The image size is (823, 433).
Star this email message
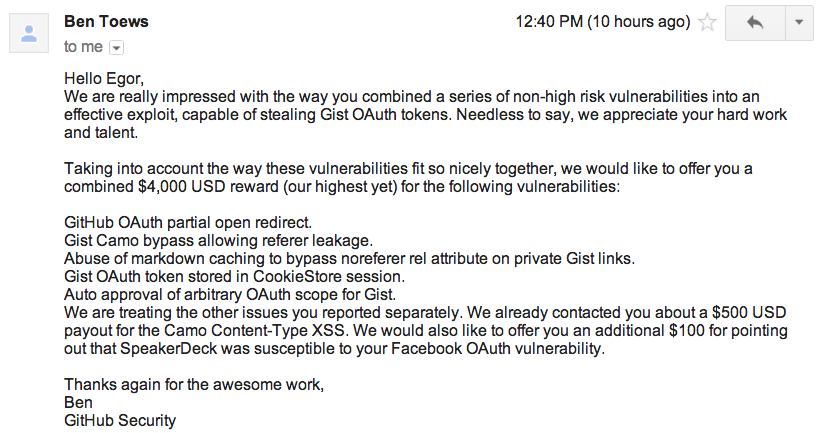707,22
